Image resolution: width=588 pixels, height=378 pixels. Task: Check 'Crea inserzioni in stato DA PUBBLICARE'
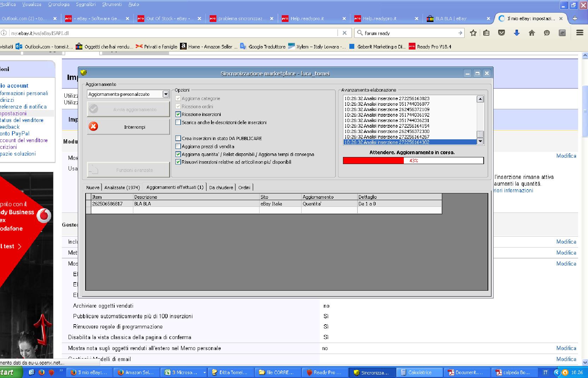[178, 138]
